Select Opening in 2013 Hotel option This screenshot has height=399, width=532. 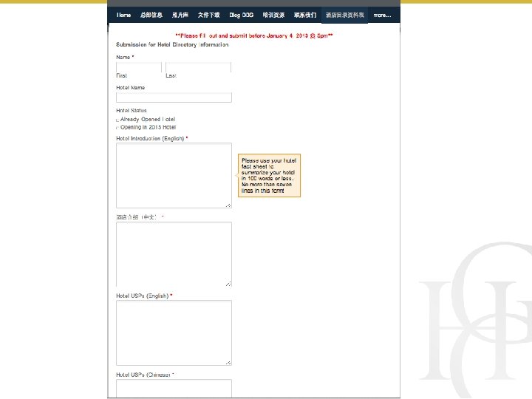pos(117,128)
